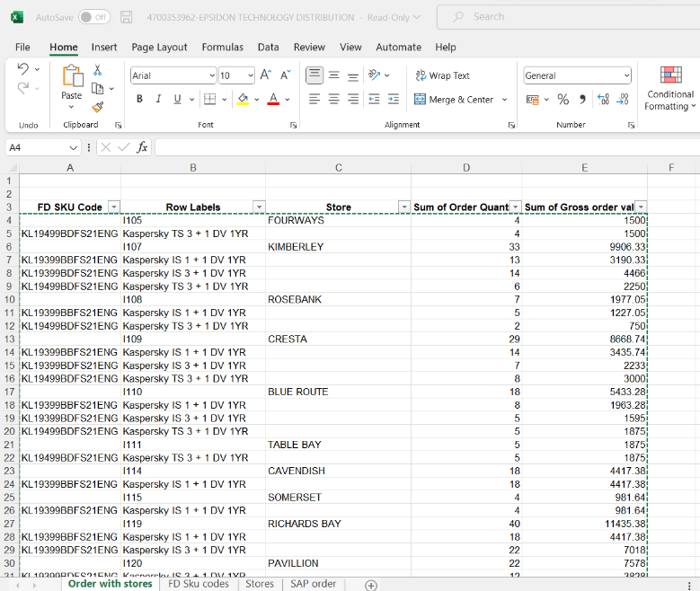Switch to the SAP order sheet tab
This screenshot has width=700, height=591.
click(313, 584)
